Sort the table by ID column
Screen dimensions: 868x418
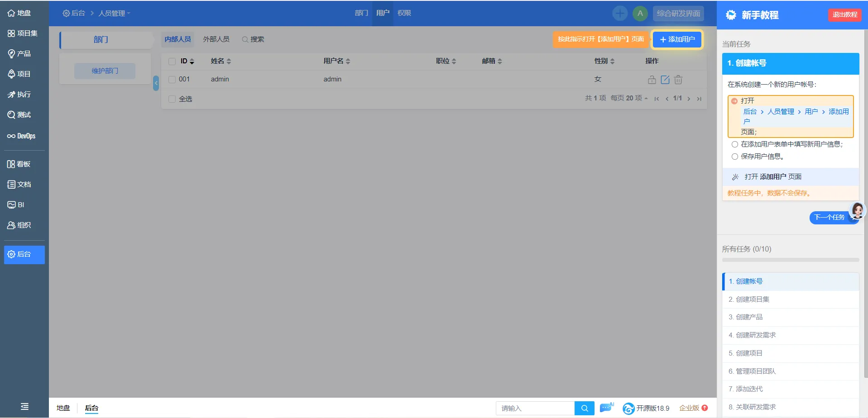pos(187,61)
